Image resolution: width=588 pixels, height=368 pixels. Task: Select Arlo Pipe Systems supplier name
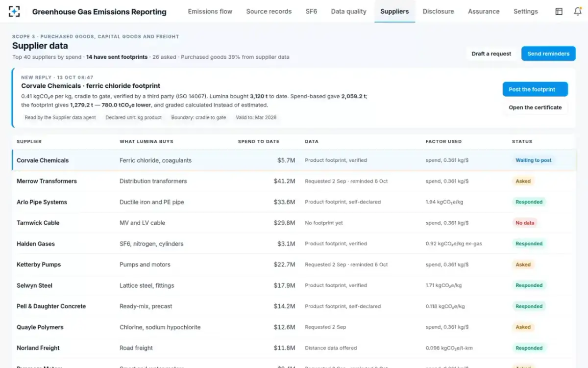(x=42, y=202)
